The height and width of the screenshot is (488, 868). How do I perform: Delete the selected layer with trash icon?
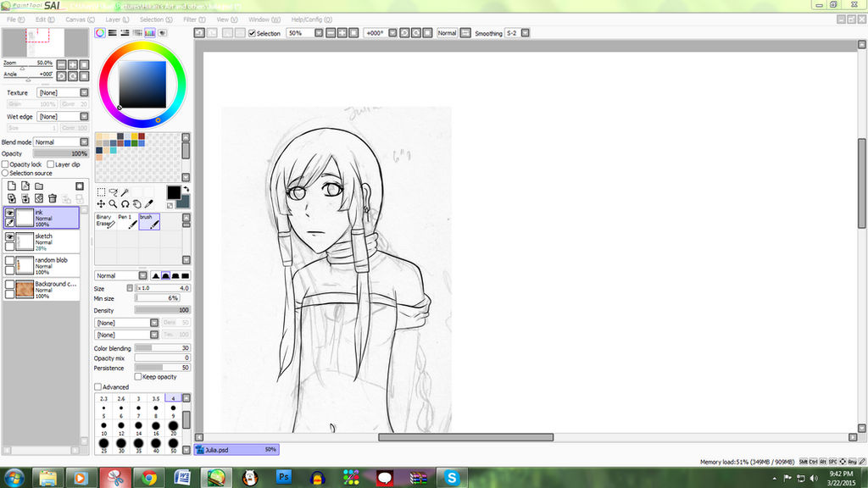(53, 198)
